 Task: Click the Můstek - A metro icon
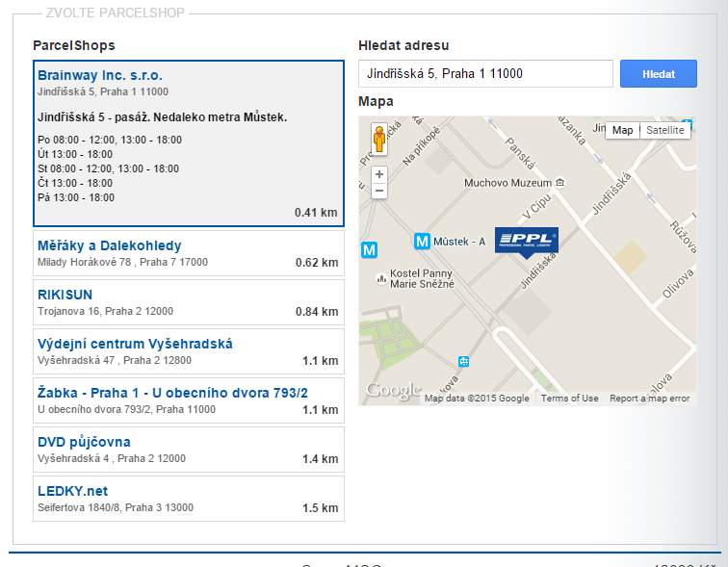(x=422, y=242)
